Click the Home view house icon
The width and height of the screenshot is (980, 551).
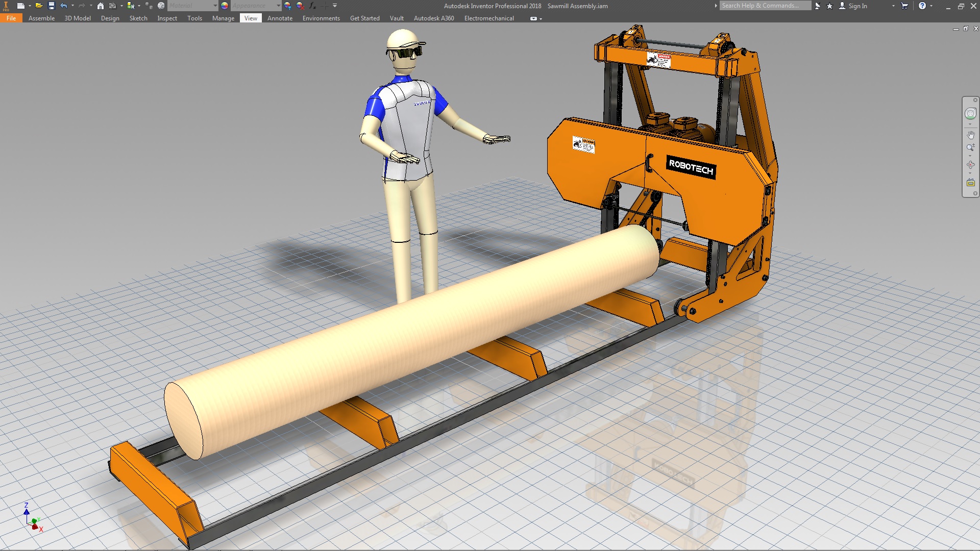(101, 6)
